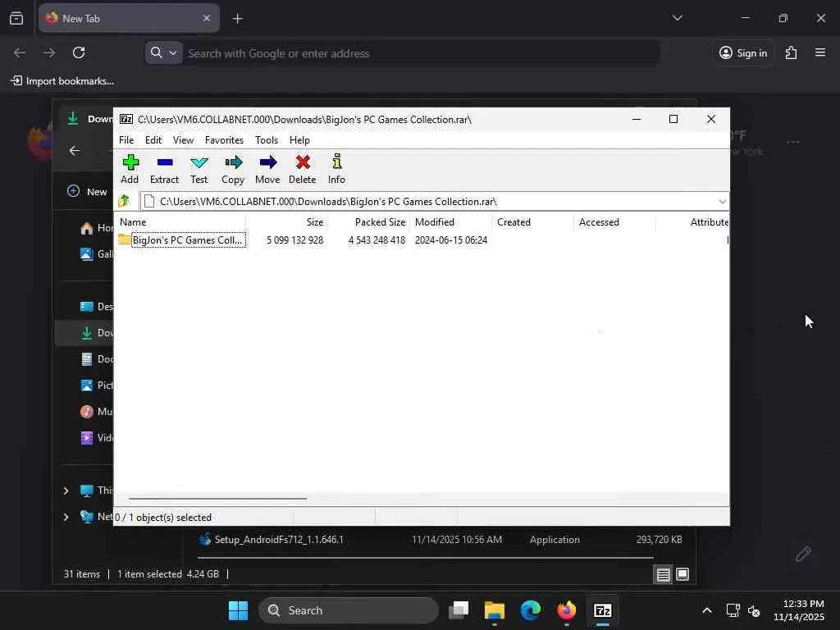This screenshot has width=840, height=630.
Task: Click the pencil edit icon on Firefox page
Action: [802, 554]
